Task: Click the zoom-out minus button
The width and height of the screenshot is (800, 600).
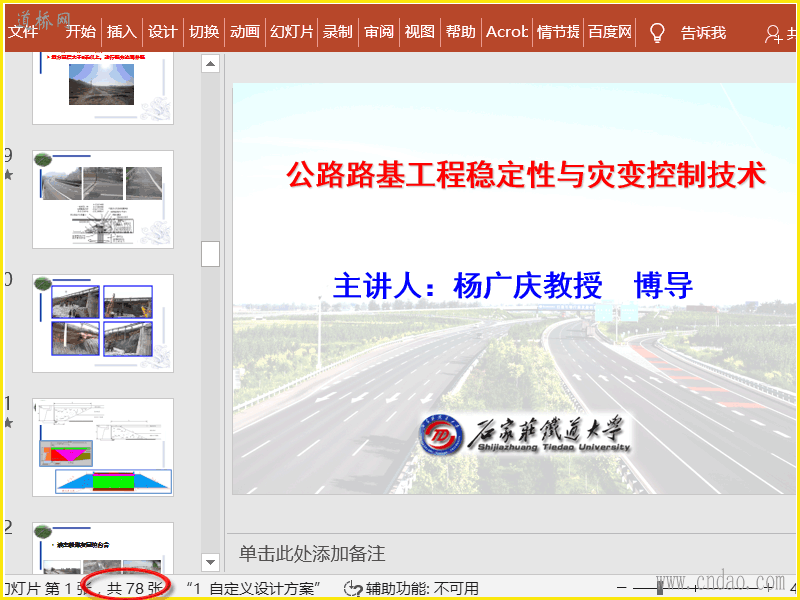Action: [621, 588]
